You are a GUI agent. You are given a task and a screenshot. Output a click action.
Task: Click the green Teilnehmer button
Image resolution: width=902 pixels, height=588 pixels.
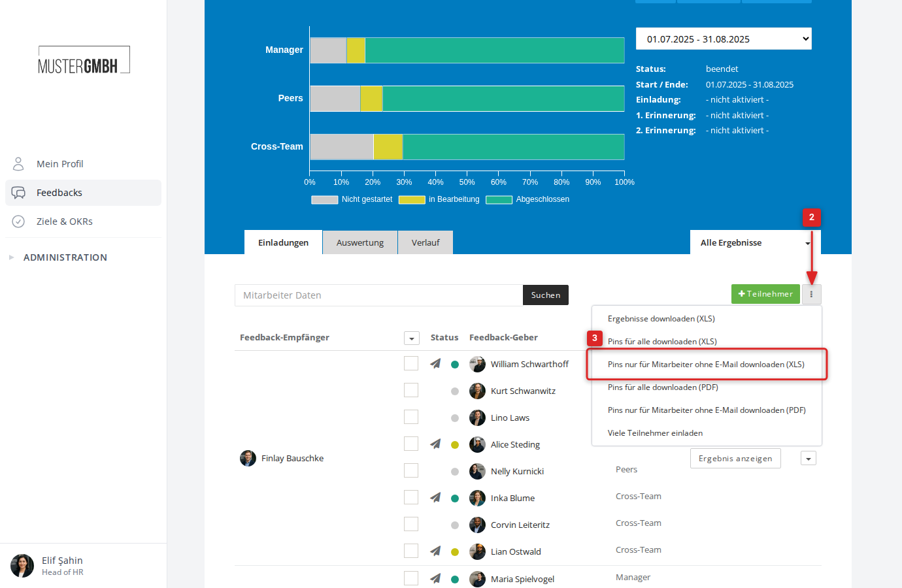(x=765, y=294)
